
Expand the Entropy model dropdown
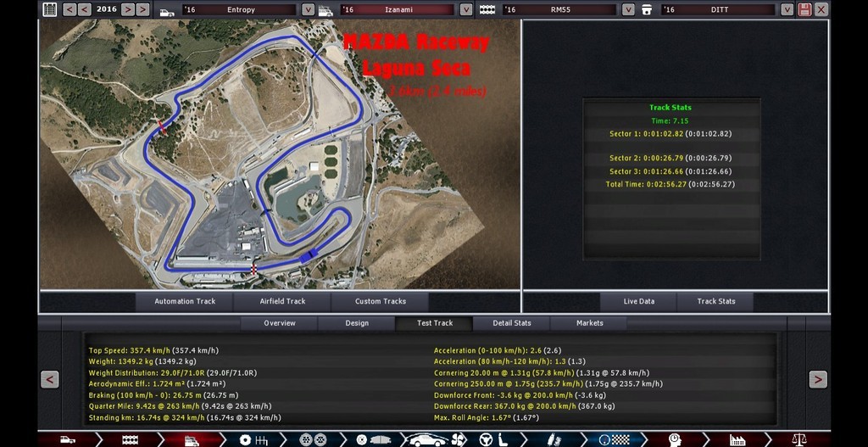point(303,9)
